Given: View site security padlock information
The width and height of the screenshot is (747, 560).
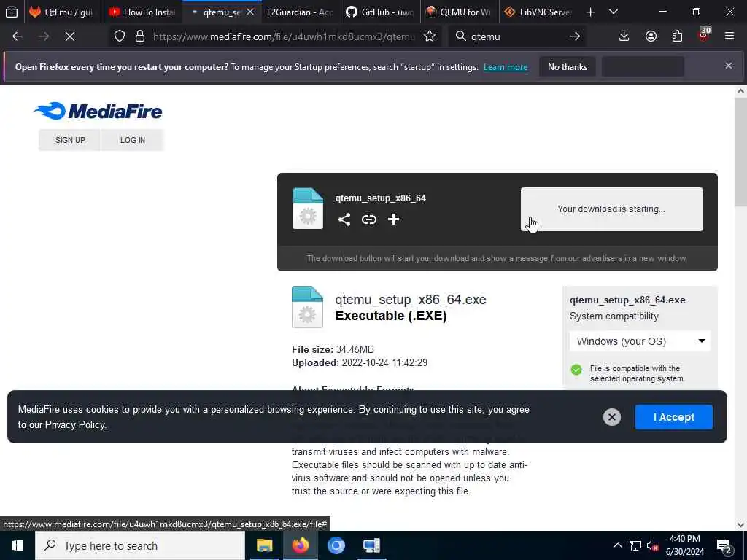Looking at the screenshot, I should tap(139, 36).
